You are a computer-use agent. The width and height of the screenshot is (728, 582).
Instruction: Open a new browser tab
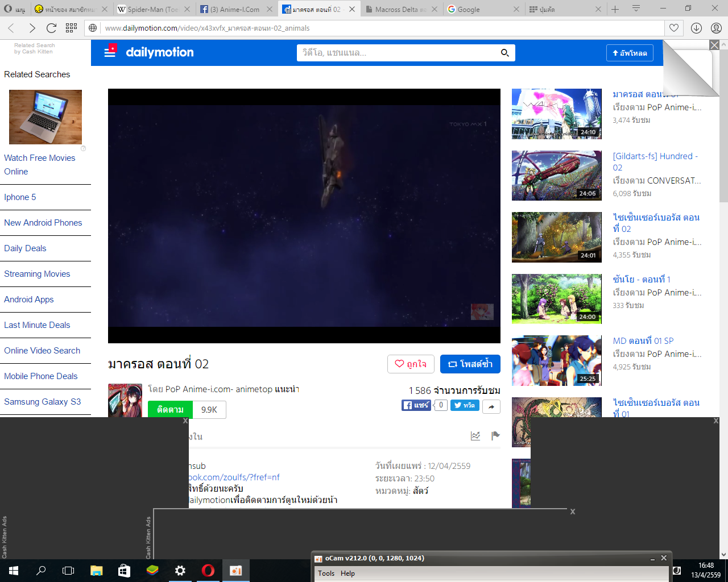point(615,9)
